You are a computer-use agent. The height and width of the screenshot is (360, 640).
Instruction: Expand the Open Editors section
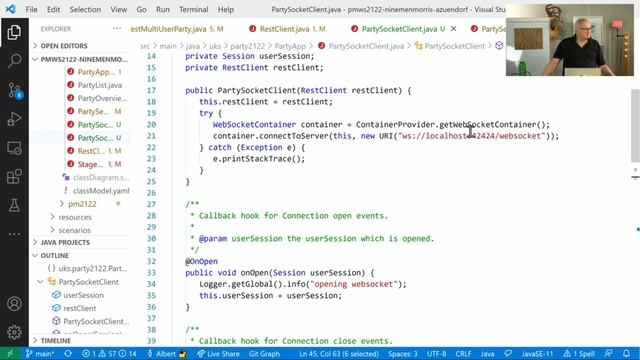click(x=64, y=46)
